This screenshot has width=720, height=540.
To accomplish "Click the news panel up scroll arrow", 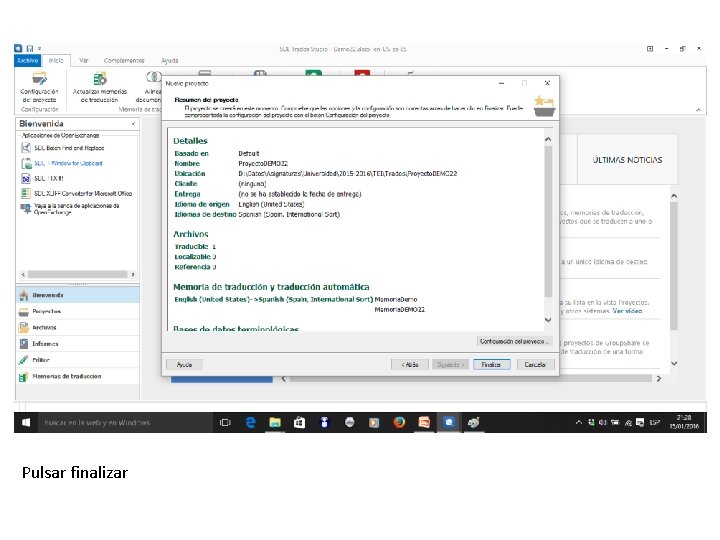I will point(674,196).
